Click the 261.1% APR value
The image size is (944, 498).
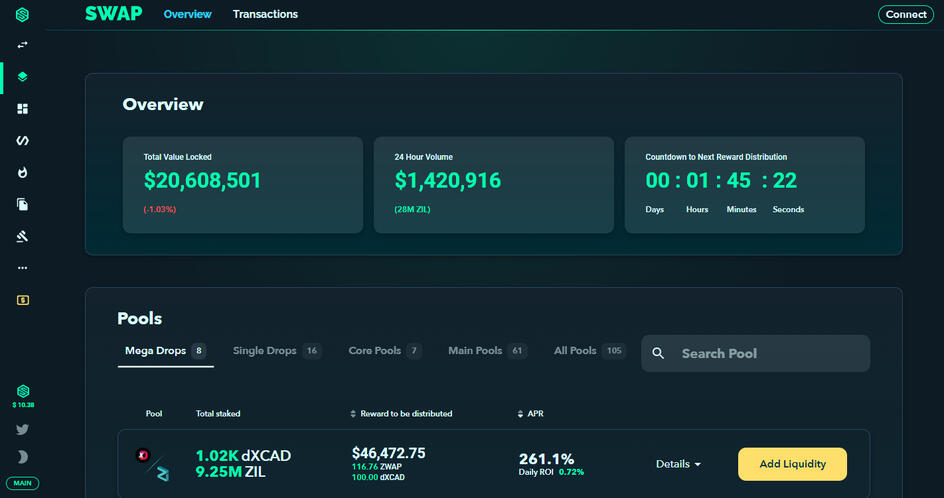pos(546,459)
